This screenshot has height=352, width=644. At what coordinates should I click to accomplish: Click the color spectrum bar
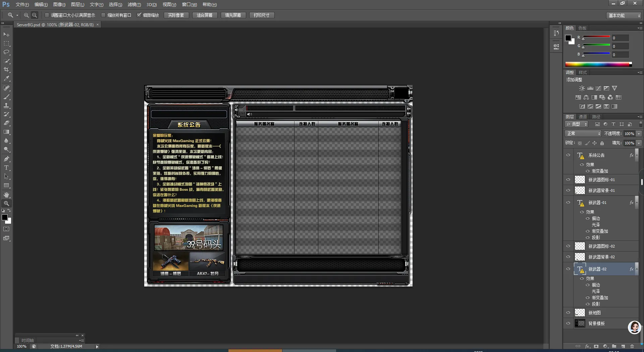pos(598,64)
